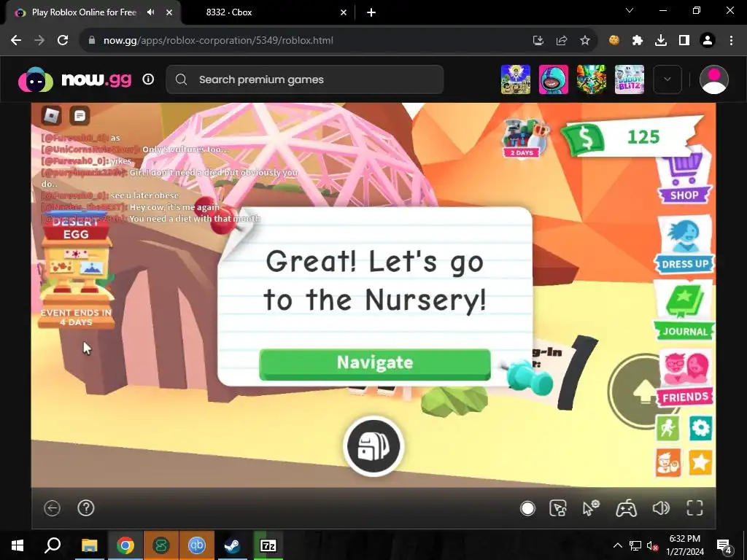Mute the Roblox tab audio icon

pyautogui.click(x=150, y=12)
